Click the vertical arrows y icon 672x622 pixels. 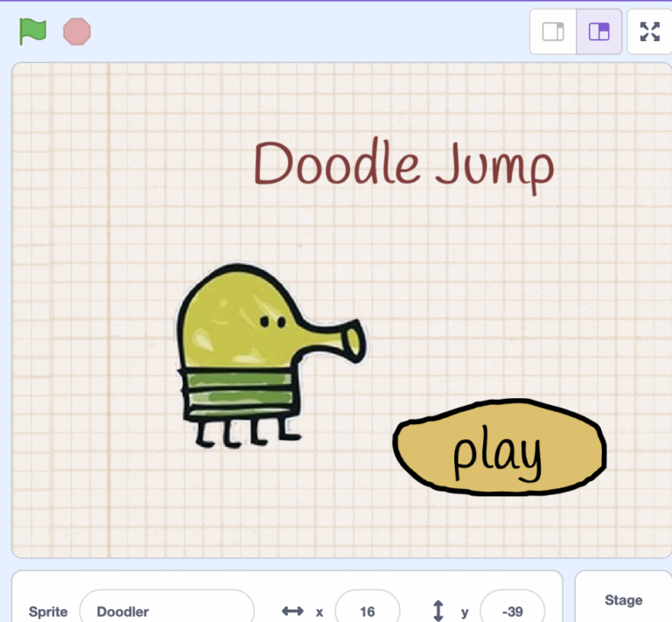(x=438, y=612)
